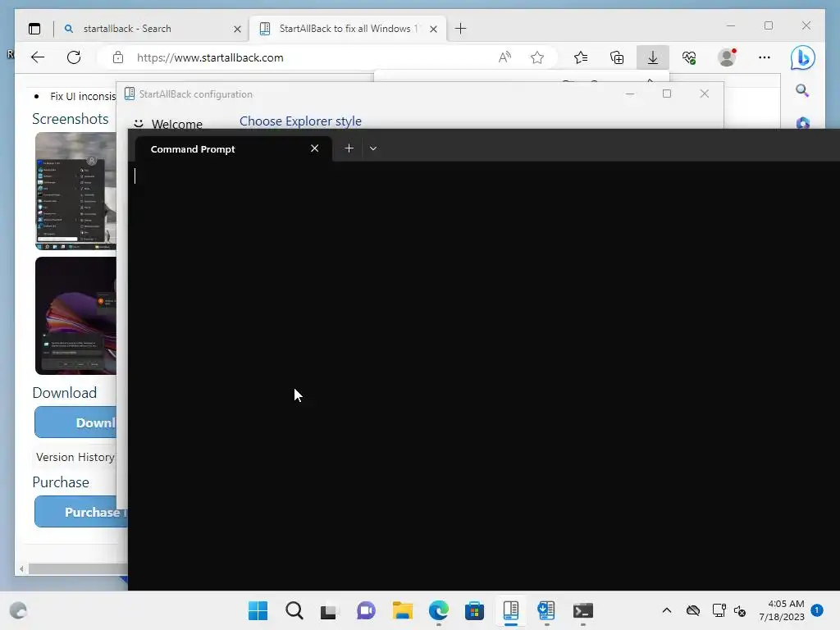Refresh the startallback.com page
This screenshot has height=630, width=840.
tap(74, 57)
